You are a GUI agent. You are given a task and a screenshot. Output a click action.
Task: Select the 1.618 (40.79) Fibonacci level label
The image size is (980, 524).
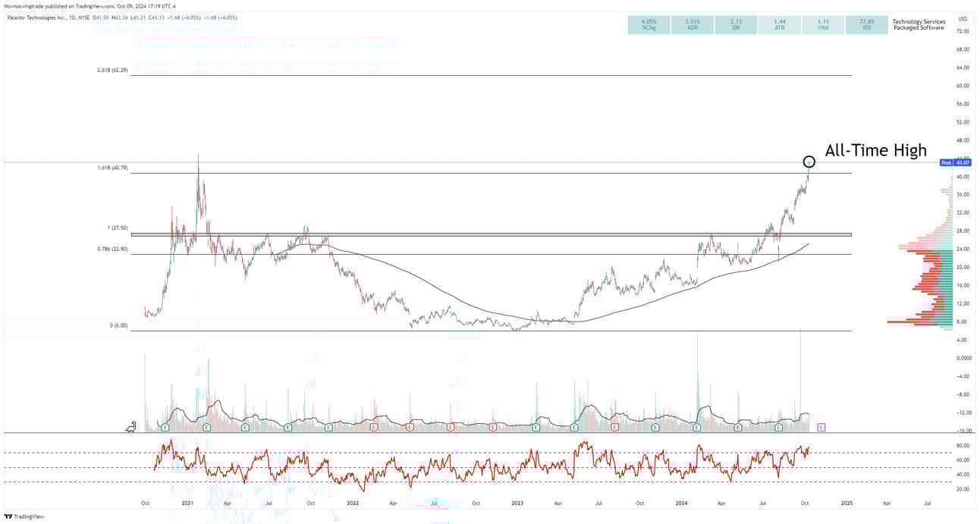coord(112,168)
